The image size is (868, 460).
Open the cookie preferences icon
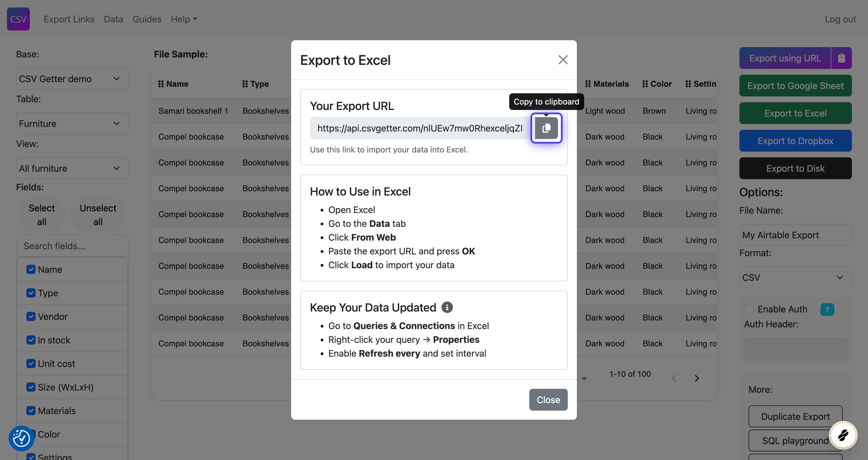click(x=21, y=438)
